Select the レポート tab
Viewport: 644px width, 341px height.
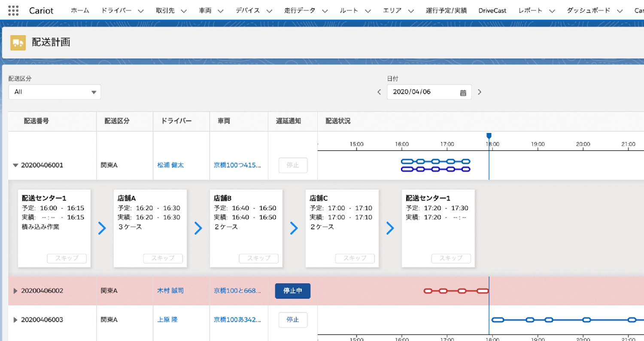530,11
